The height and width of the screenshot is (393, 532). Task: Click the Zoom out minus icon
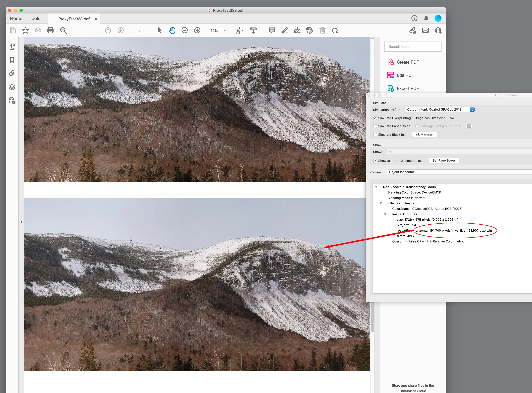click(x=185, y=31)
